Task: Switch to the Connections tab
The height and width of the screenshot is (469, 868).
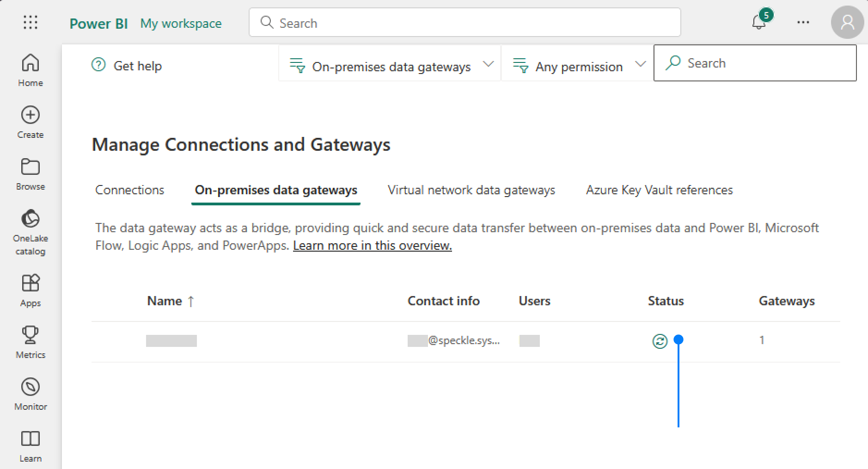Action: pyautogui.click(x=129, y=190)
